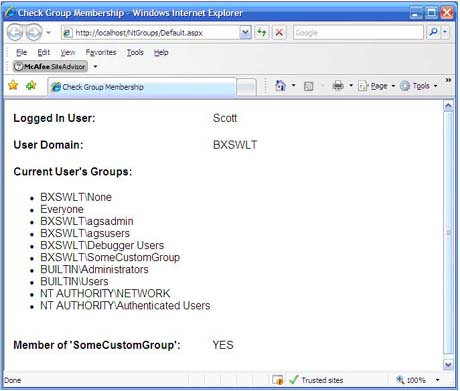Click 'BXSWLT\SomeCustomGroup' list entry
This screenshot has height=391, width=460.
point(110,257)
